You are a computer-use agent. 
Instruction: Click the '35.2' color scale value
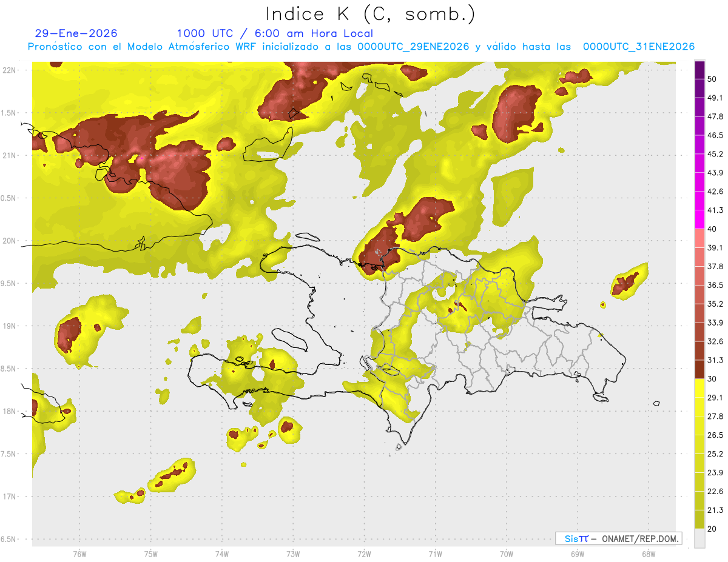click(715, 304)
